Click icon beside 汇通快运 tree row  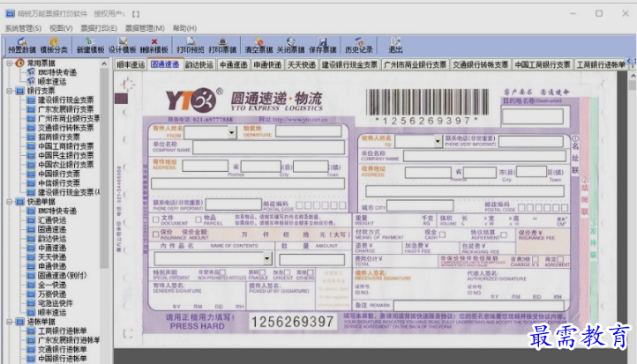point(31,220)
